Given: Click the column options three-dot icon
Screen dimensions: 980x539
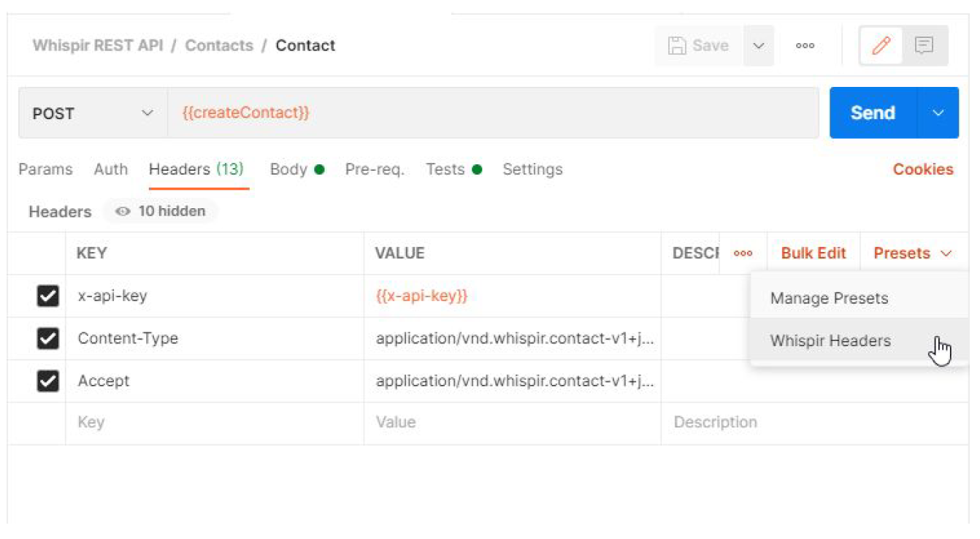Looking at the screenshot, I should (x=743, y=253).
